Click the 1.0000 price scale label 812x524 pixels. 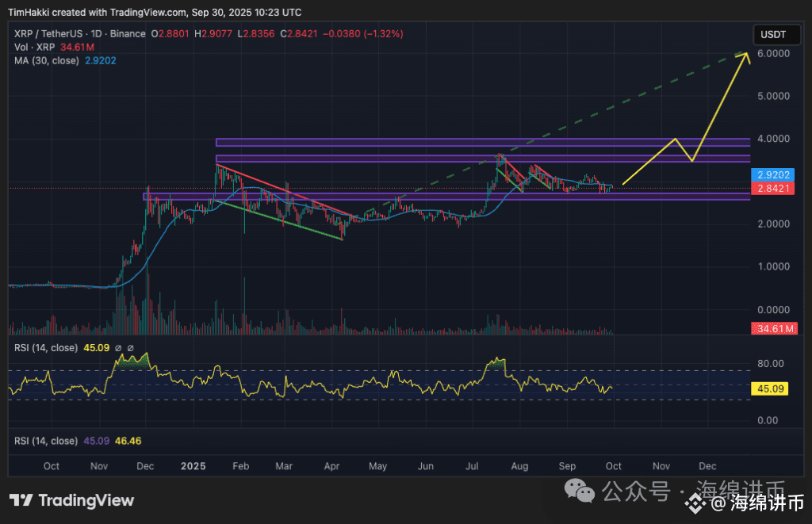773,266
